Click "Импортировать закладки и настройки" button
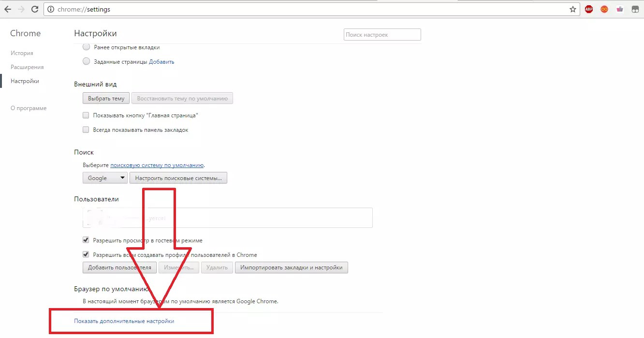The height and width of the screenshot is (338, 644). [x=291, y=268]
